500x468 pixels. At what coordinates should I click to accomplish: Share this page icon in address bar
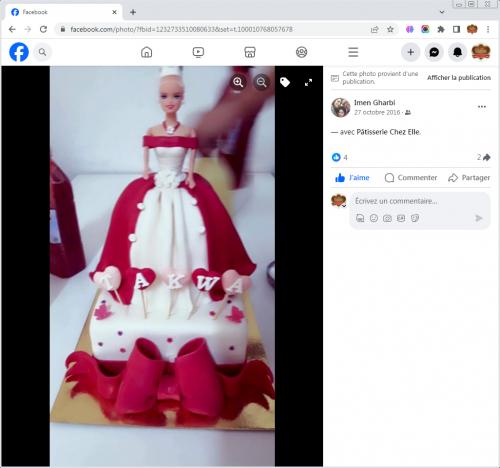(375, 29)
